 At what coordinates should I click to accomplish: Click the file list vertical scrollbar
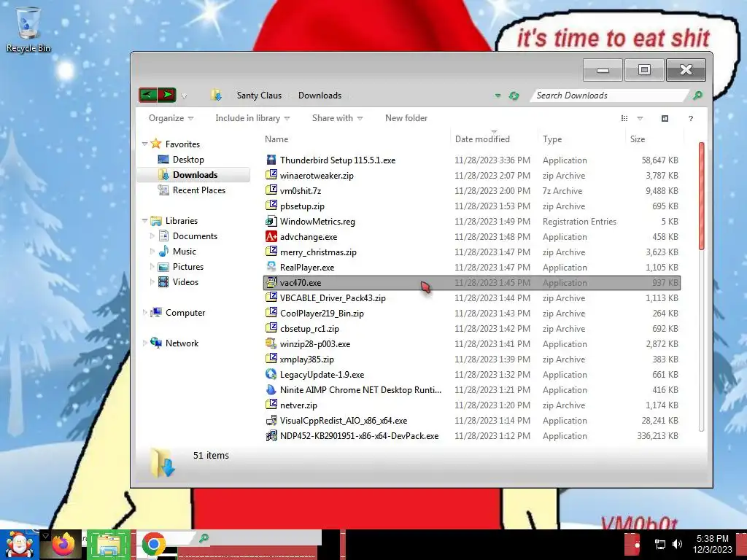click(x=701, y=287)
